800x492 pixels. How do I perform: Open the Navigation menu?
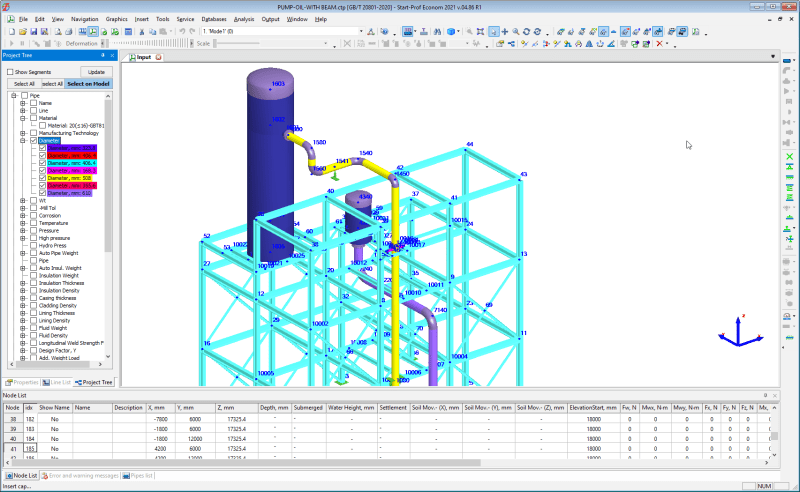[85, 19]
